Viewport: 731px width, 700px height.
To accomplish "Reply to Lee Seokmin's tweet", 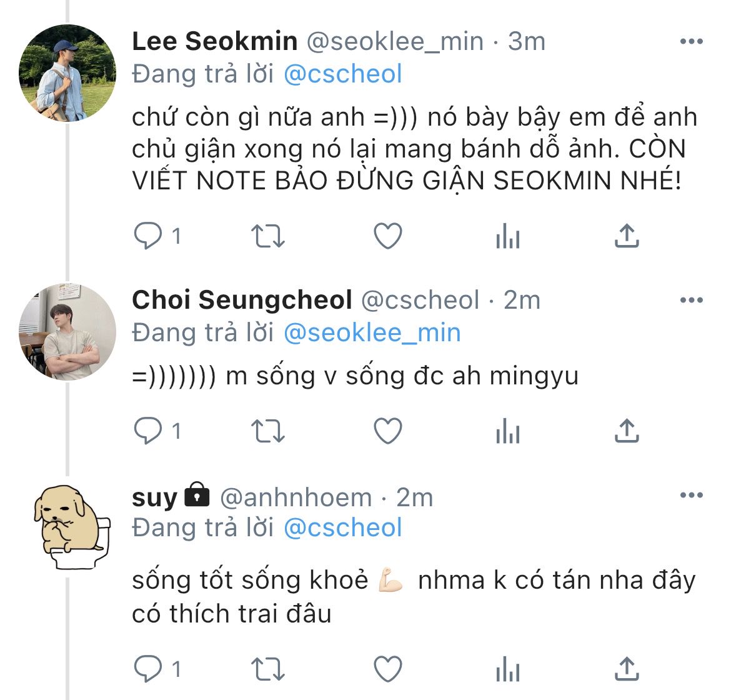I will [149, 236].
